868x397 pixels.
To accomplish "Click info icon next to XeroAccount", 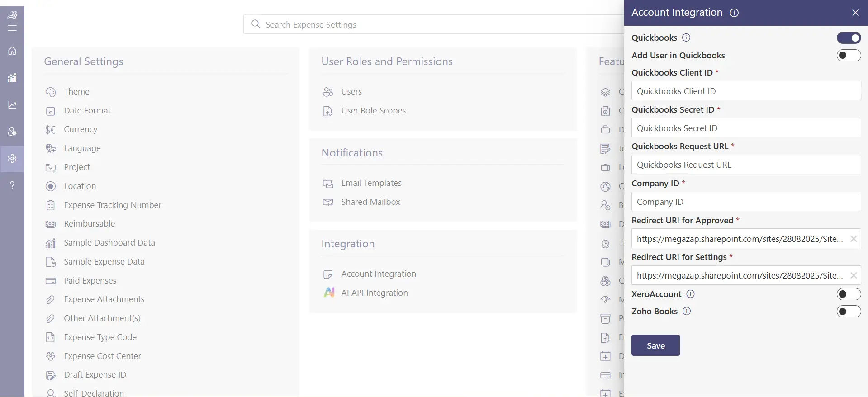I will [690, 294].
